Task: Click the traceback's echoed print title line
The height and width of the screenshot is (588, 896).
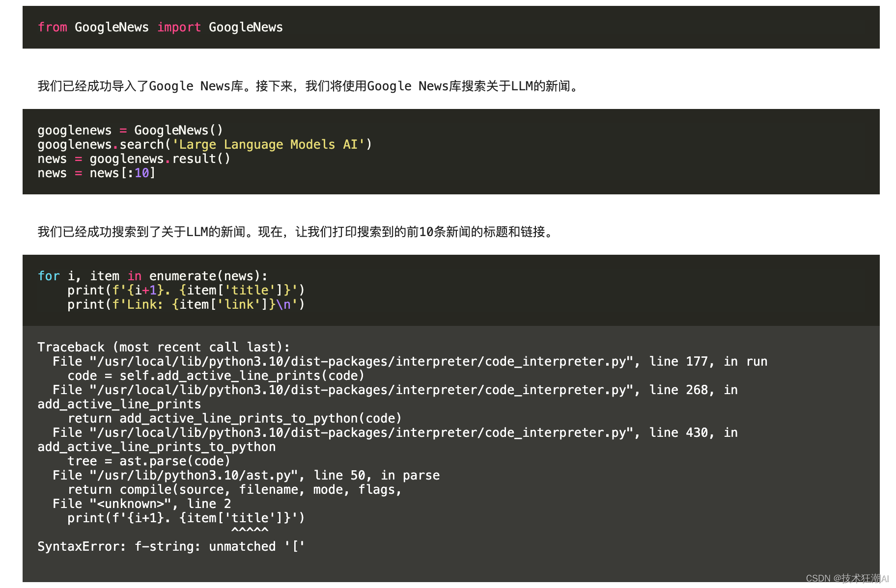Action: coord(186,518)
